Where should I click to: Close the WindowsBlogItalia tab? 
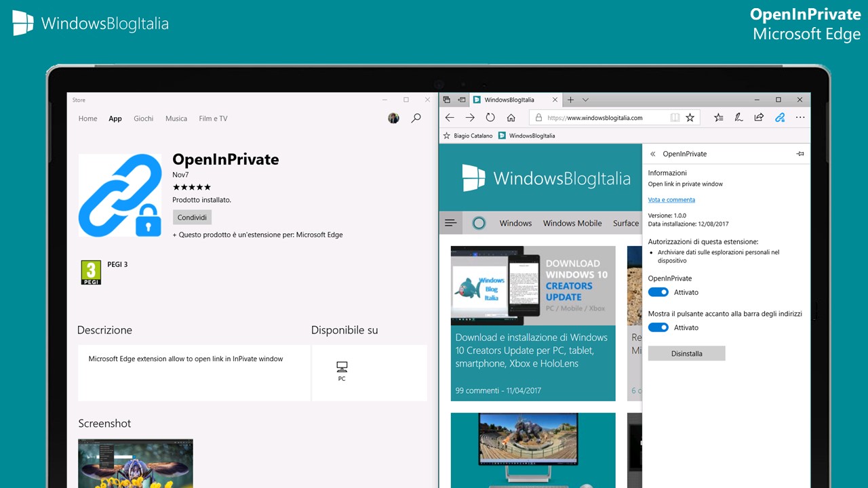pos(555,100)
